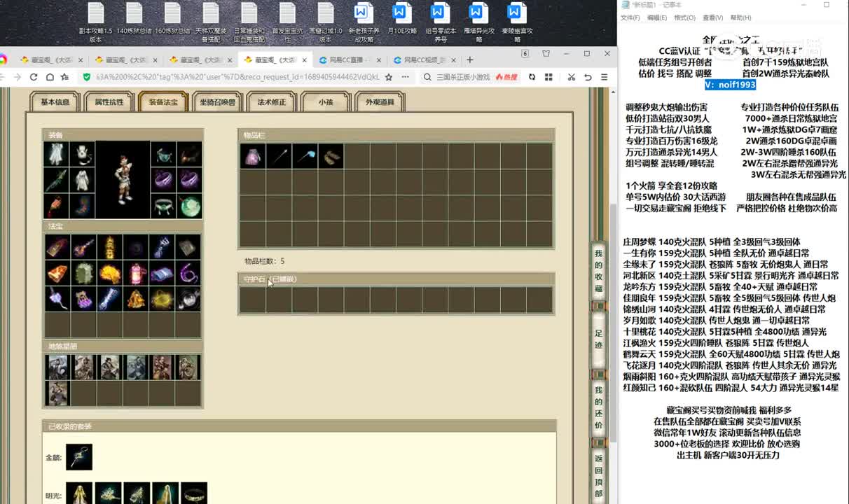The height and width of the screenshot is (504, 849).
Task: Select the dark thin wand in inventory
Action: click(279, 156)
